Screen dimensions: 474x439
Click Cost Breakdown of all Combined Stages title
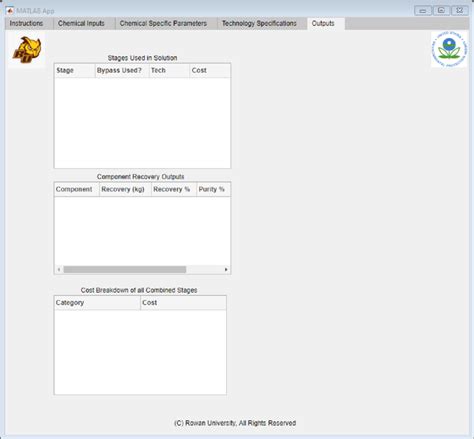pos(139,290)
